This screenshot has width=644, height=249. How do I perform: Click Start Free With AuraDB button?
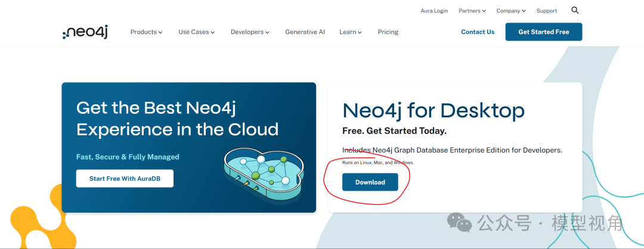click(125, 179)
